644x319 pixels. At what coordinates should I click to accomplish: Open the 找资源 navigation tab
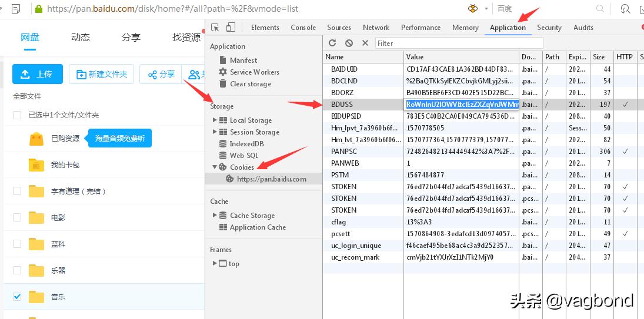pyautogui.click(x=186, y=38)
